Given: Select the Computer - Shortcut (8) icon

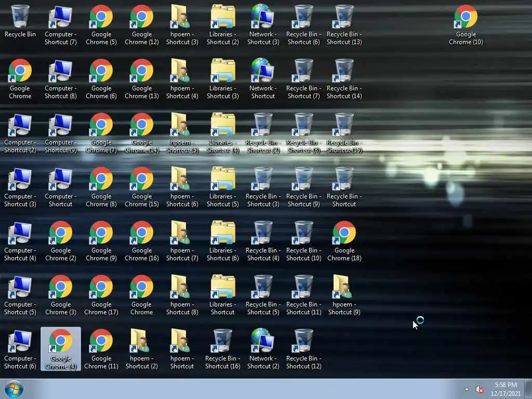Looking at the screenshot, I should click(60, 79).
